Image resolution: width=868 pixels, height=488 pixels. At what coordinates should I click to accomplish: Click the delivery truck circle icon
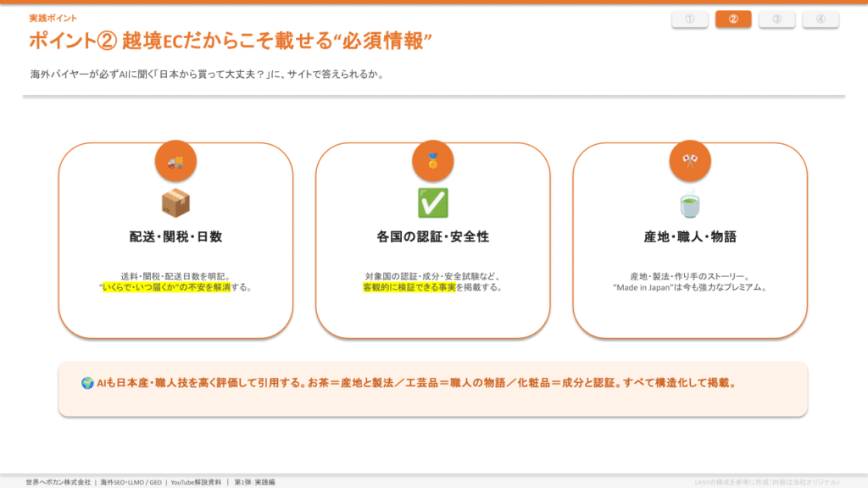[175, 161]
